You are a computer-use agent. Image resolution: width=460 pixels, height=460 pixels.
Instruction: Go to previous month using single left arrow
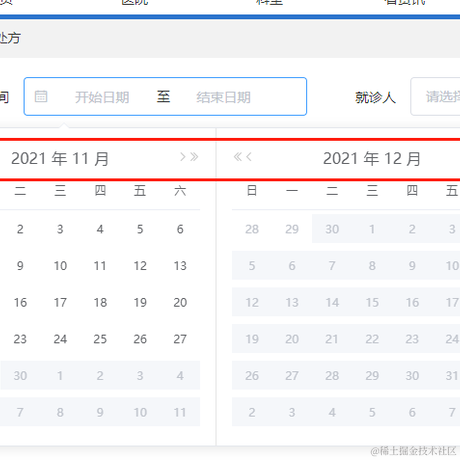(x=249, y=157)
